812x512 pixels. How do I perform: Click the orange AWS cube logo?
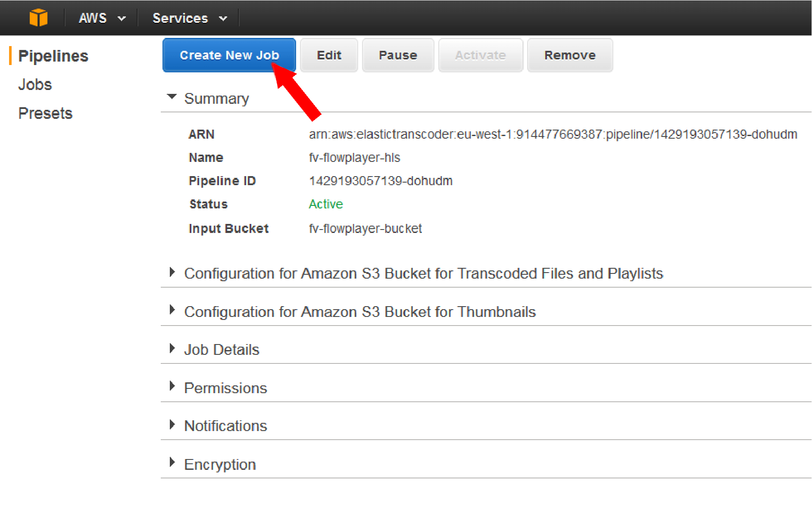point(38,18)
